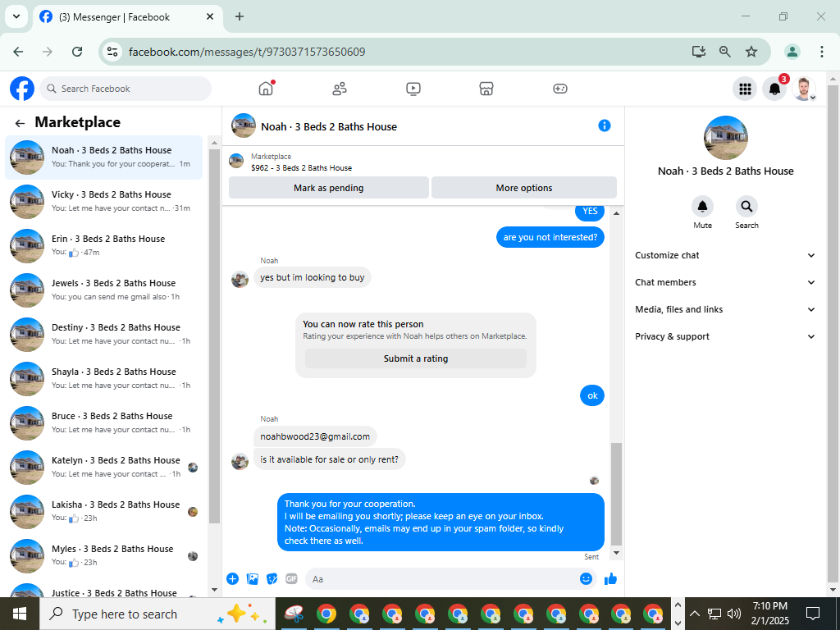Click the Marketplace listing $962 link
840x630 pixels.
(301, 167)
